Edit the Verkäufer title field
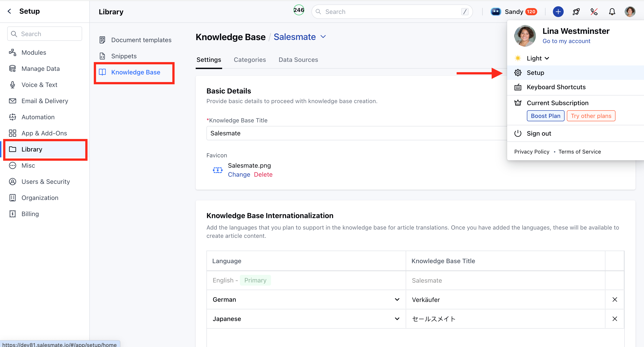The height and width of the screenshot is (347, 644). pos(505,299)
